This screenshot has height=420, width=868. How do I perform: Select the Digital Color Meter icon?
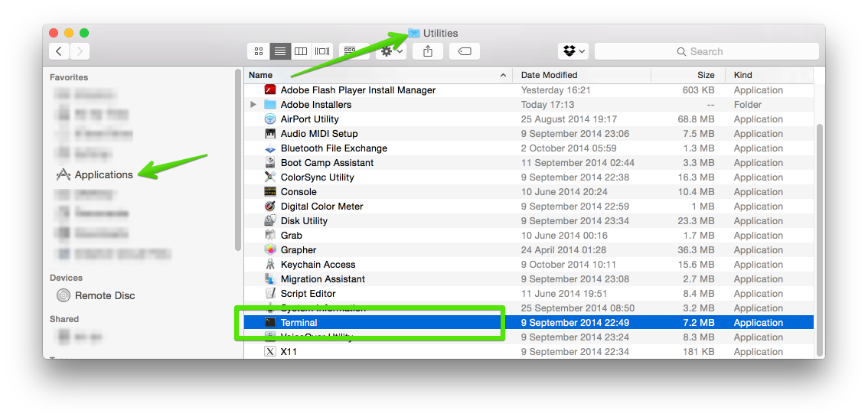(x=270, y=207)
